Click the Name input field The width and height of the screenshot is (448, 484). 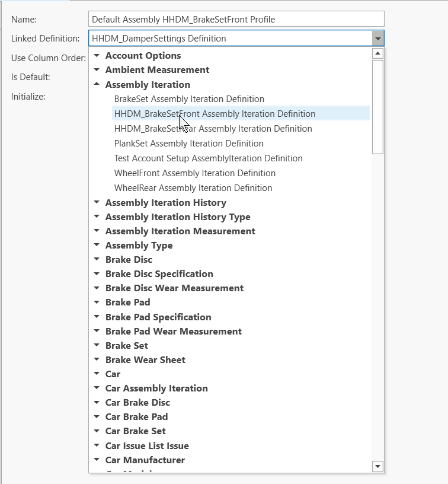pyautogui.click(x=236, y=19)
